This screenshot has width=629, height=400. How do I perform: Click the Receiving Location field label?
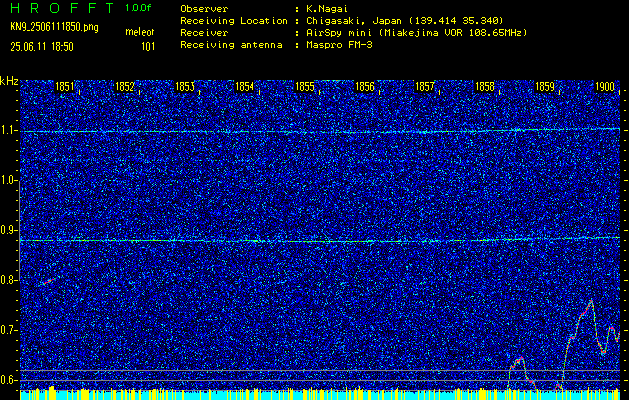pos(234,20)
